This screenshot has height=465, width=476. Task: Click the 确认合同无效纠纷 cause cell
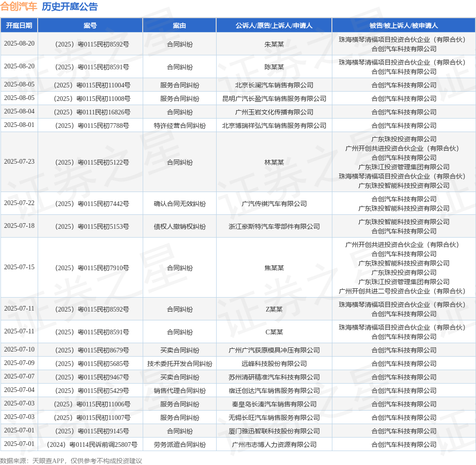tap(180, 204)
